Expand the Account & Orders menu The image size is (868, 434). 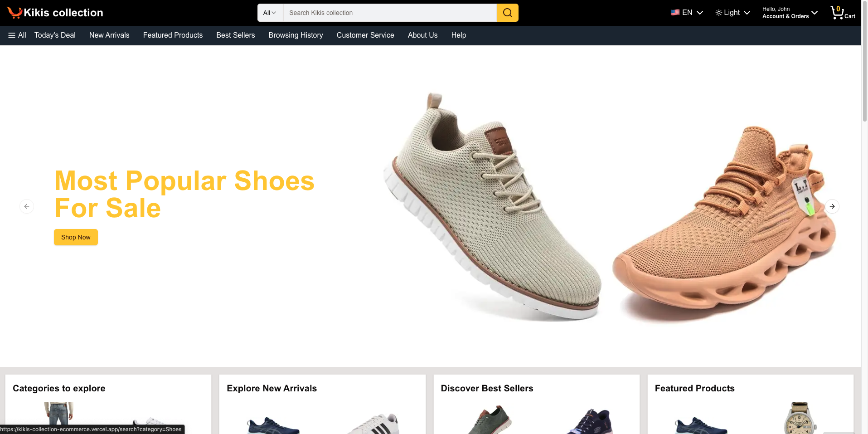[790, 13]
